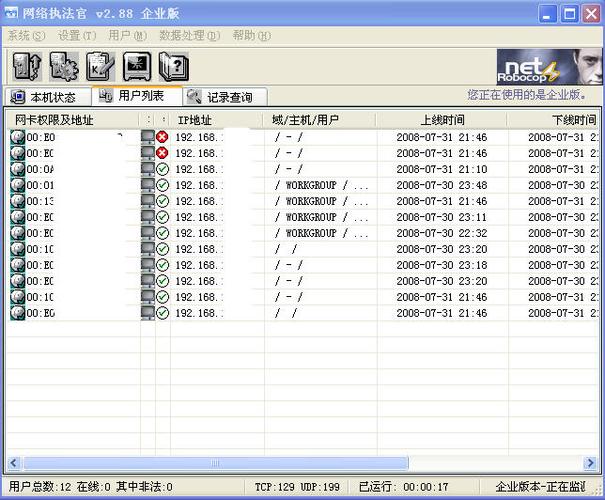Switch to the 记录查询 tab

tap(225, 97)
